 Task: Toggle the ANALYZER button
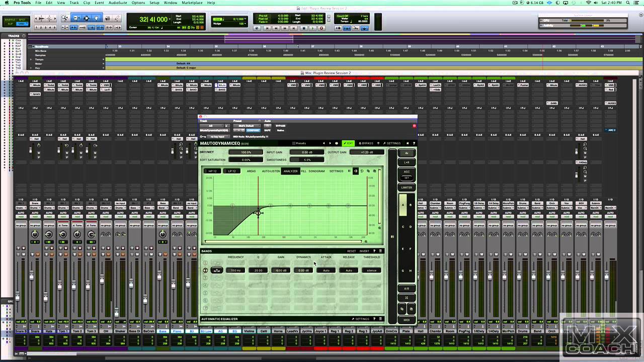coord(290,171)
